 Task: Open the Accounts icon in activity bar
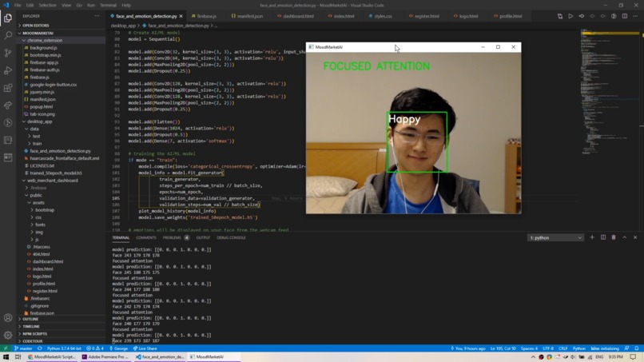(x=8, y=318)
